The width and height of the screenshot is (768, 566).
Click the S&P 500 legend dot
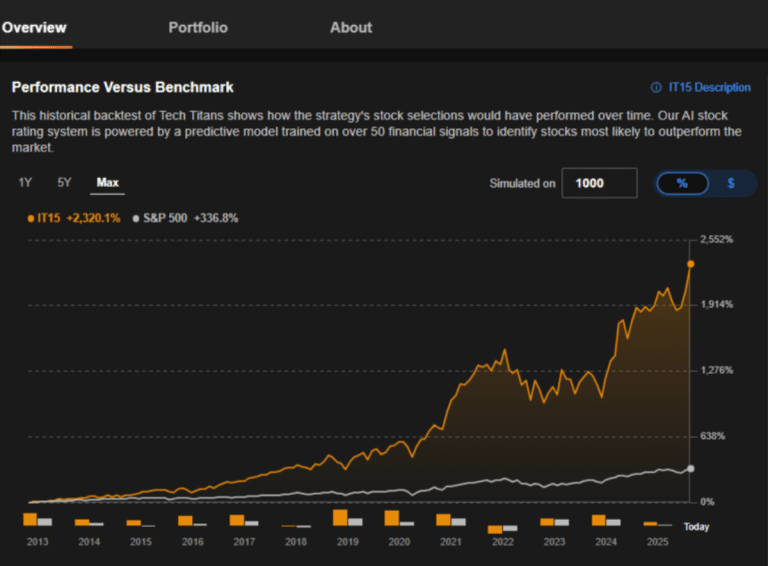(136, 218)
